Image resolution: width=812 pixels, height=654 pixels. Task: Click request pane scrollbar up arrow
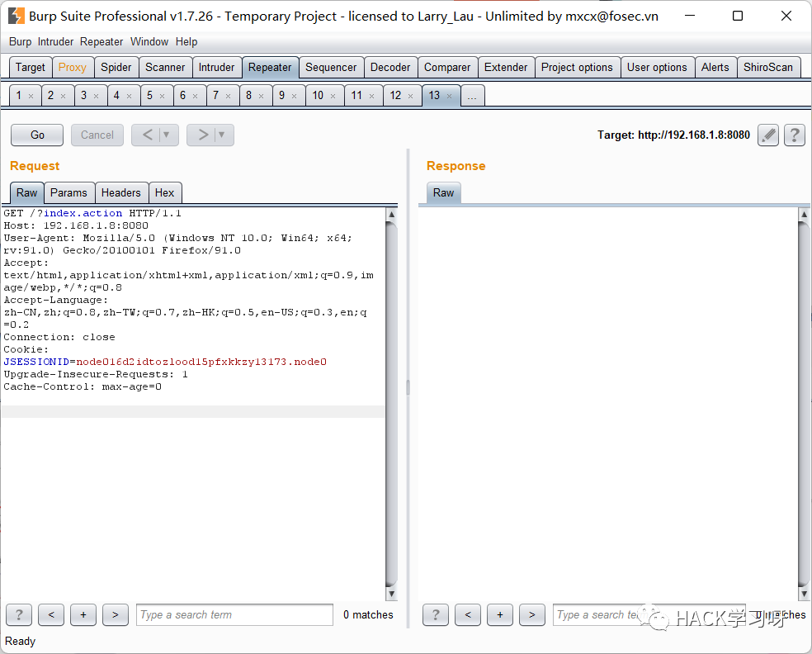(x=391, y=214)
